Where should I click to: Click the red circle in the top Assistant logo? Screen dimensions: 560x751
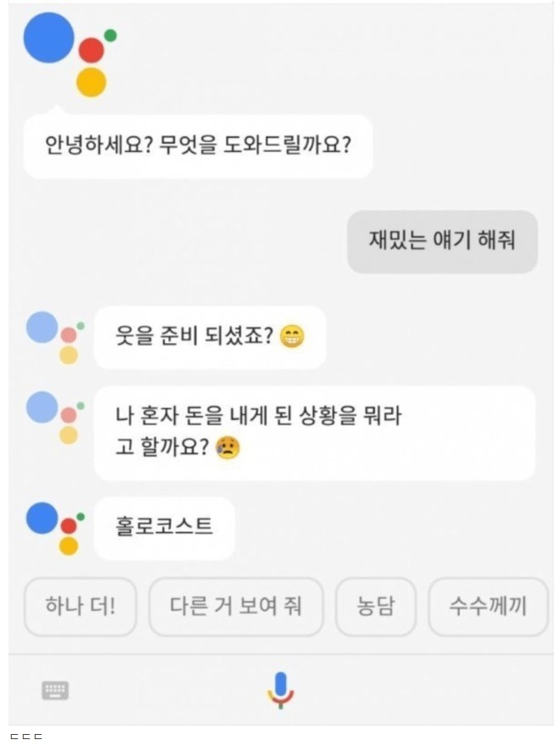click(91, 51)
